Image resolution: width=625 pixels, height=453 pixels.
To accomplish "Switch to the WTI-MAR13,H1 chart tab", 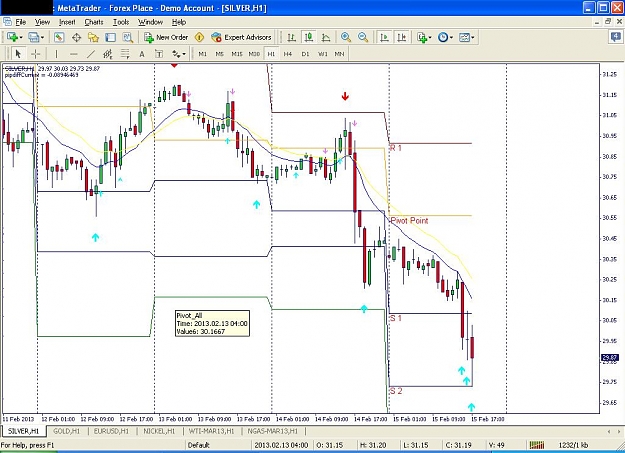I will 211,431.
